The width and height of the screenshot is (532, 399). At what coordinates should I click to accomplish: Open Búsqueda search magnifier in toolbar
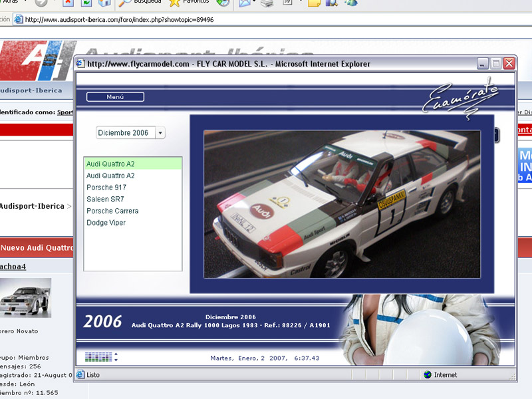click(124, 3)
